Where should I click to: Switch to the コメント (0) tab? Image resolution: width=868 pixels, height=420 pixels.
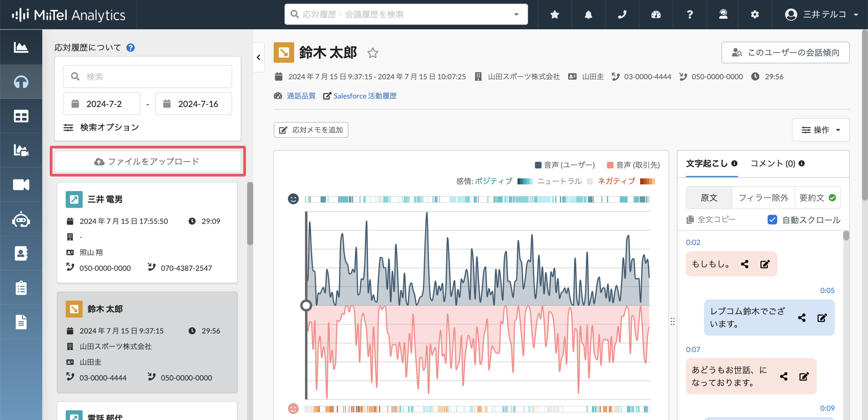tap(777, 163)
